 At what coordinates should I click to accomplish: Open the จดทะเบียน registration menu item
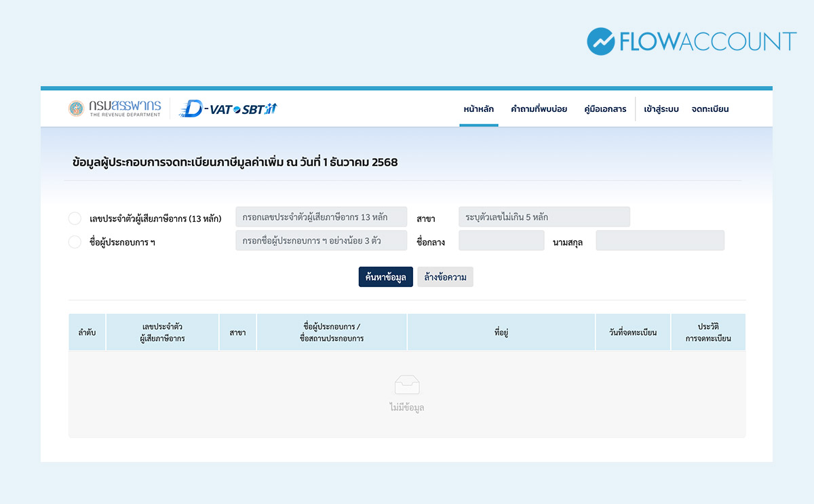click(710, 109)
